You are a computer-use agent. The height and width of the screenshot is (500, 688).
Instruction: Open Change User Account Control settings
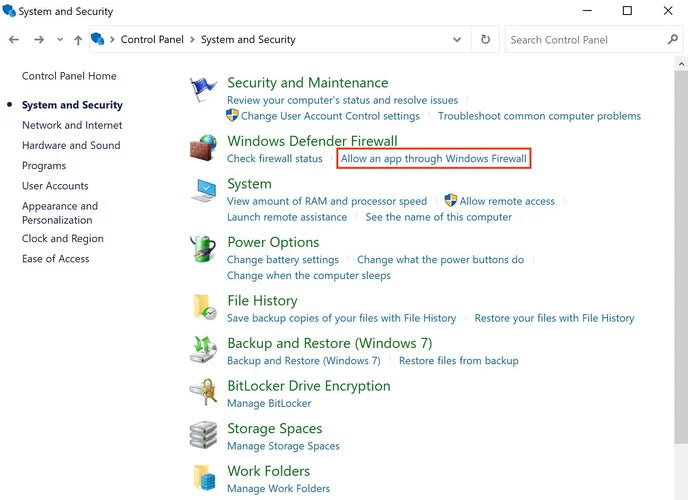pos(330,116)
